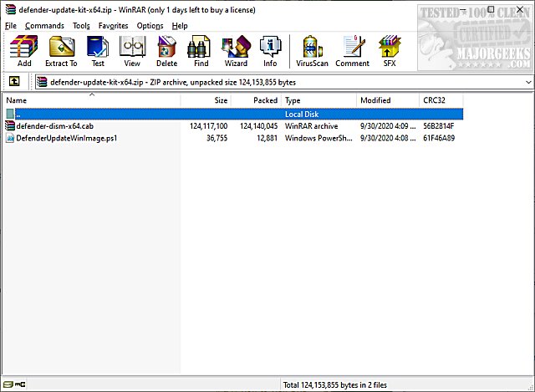Image resolution: width=535 pixels, height=392 pixels.
Task: Click modified date 9/30/2020 4:08
Action: (388, 138)
